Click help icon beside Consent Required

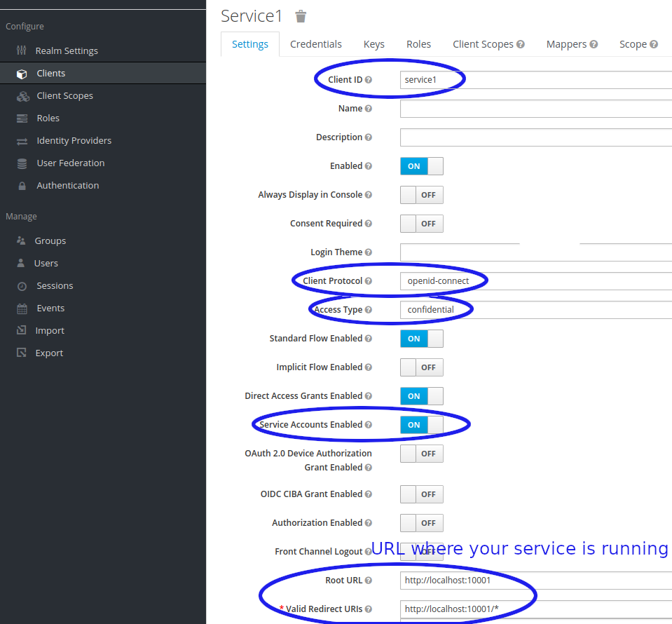click(368, 224)
